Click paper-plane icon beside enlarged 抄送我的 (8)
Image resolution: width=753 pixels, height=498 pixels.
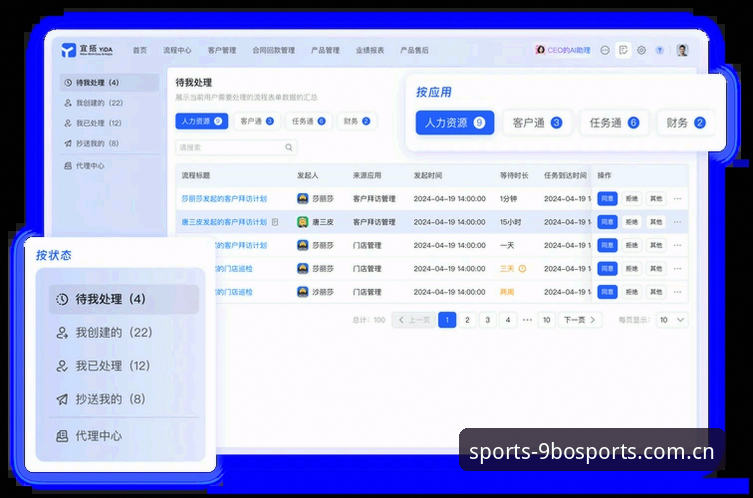[x=62, y=399]
